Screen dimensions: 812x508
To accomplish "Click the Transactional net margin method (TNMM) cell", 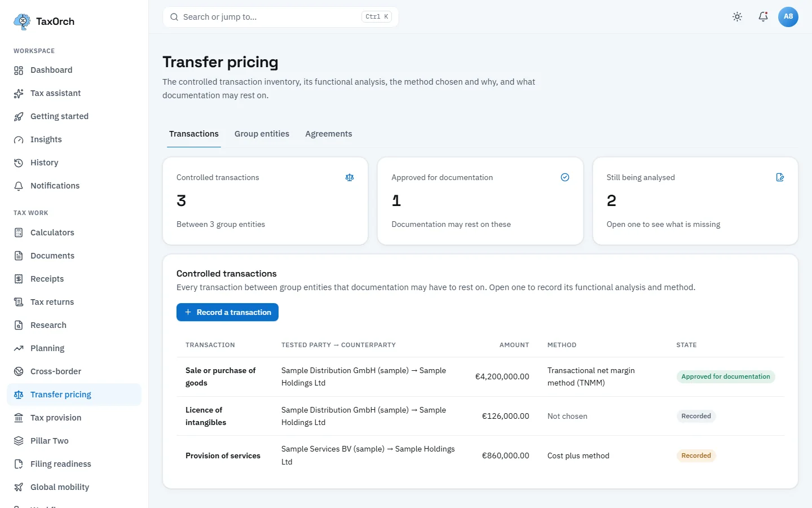I will pos(591,376).
